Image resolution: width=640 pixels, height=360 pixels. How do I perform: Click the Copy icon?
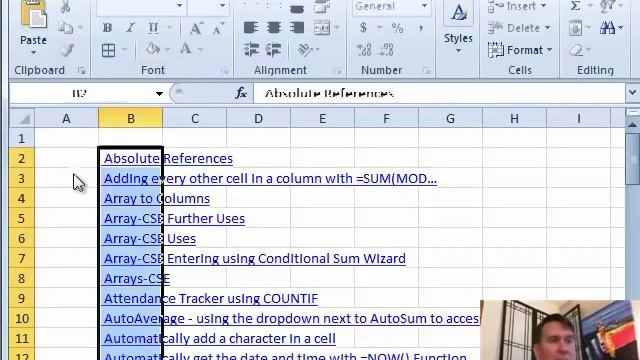[65, 28]
